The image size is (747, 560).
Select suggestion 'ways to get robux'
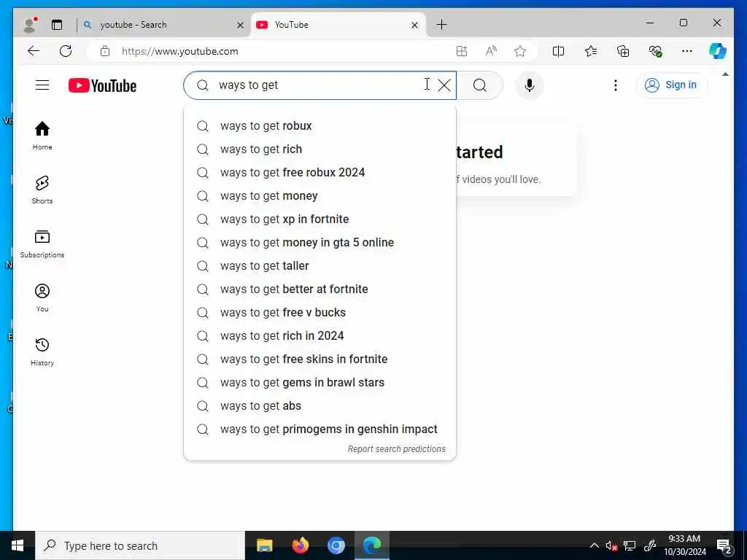(320, 125)
